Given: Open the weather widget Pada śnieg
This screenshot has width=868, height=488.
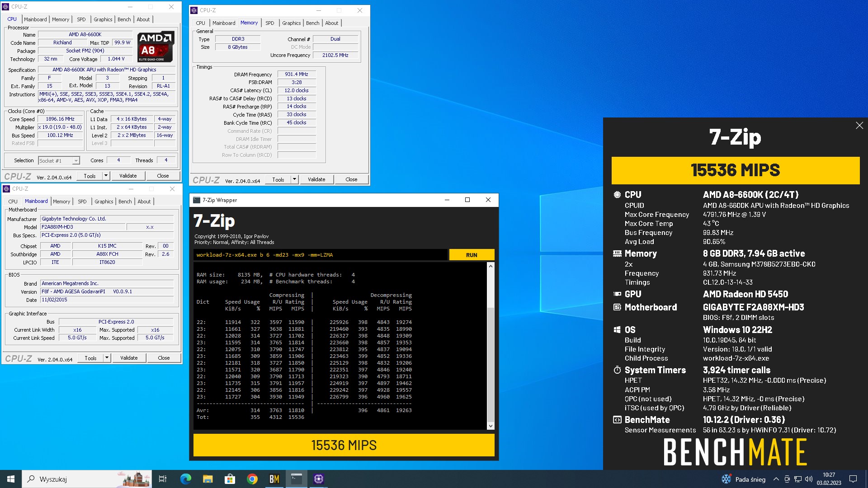Looking at the screenshot, I should [x=744, y=479].
